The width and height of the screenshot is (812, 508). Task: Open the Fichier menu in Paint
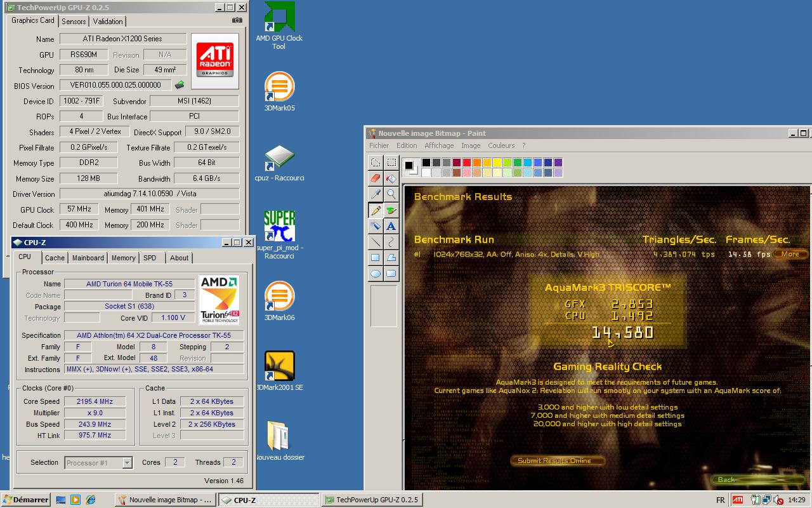379,145
